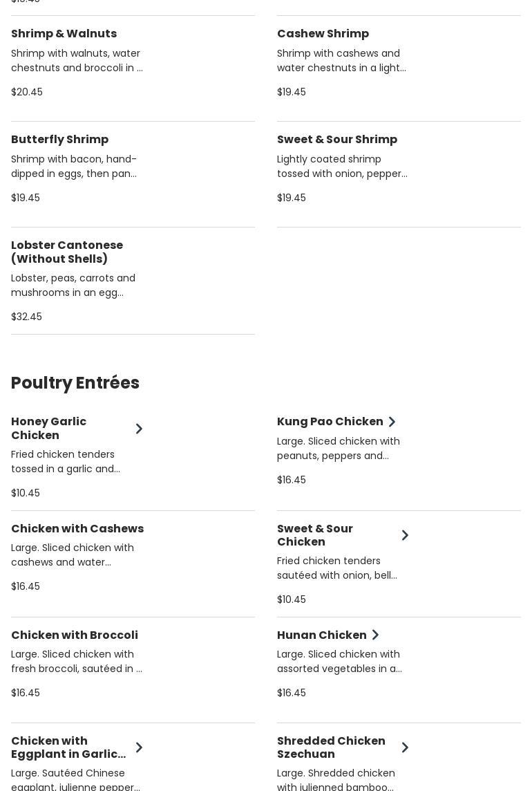Click the arrow icon beside Sweet & Sour Chicken

(405, 535)
